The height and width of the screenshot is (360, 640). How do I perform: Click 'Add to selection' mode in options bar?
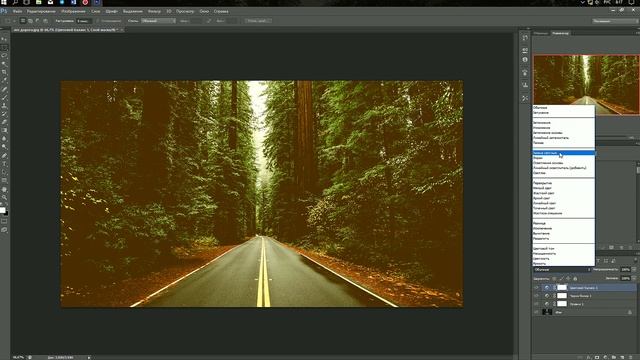coord(30,20)
